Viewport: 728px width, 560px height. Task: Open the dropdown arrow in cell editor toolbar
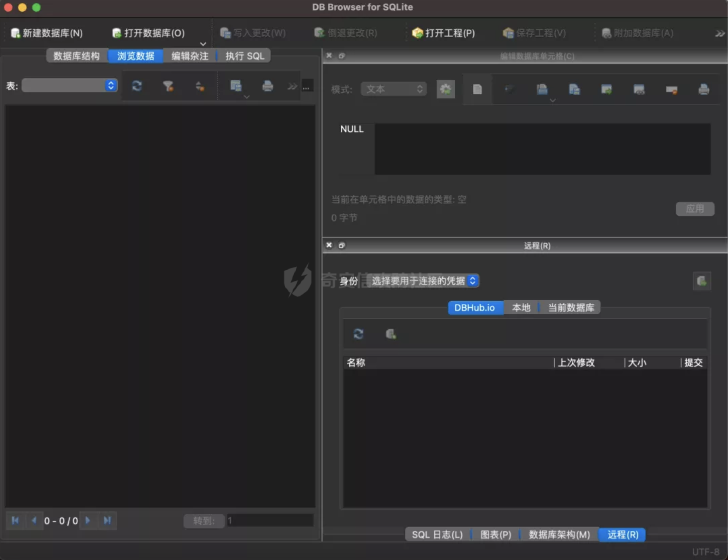click(x=553, y=100)
